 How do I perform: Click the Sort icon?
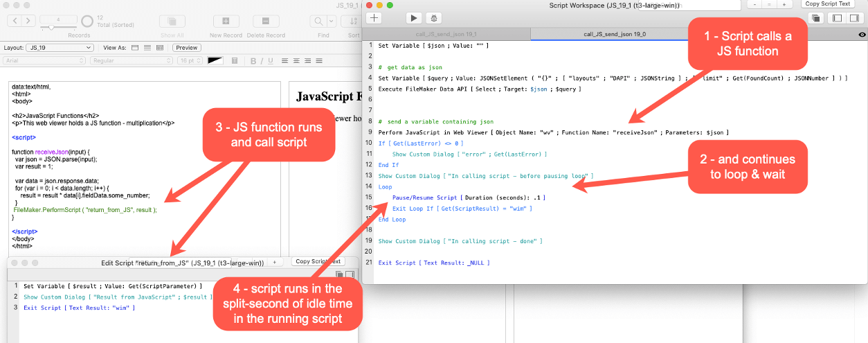[x=354, y=21]
